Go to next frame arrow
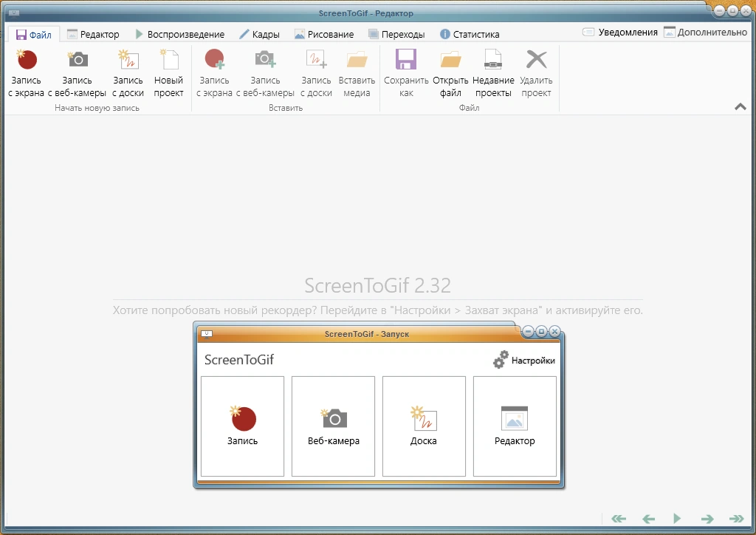756x535 pixels. pyautogui.click(x=707, y=519)
